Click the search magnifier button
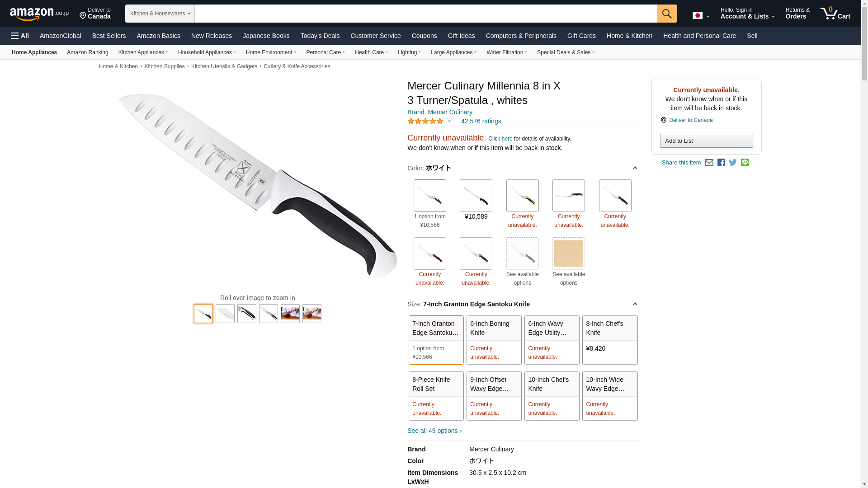This screenshot has height=488, width=868. pos(667,14)
